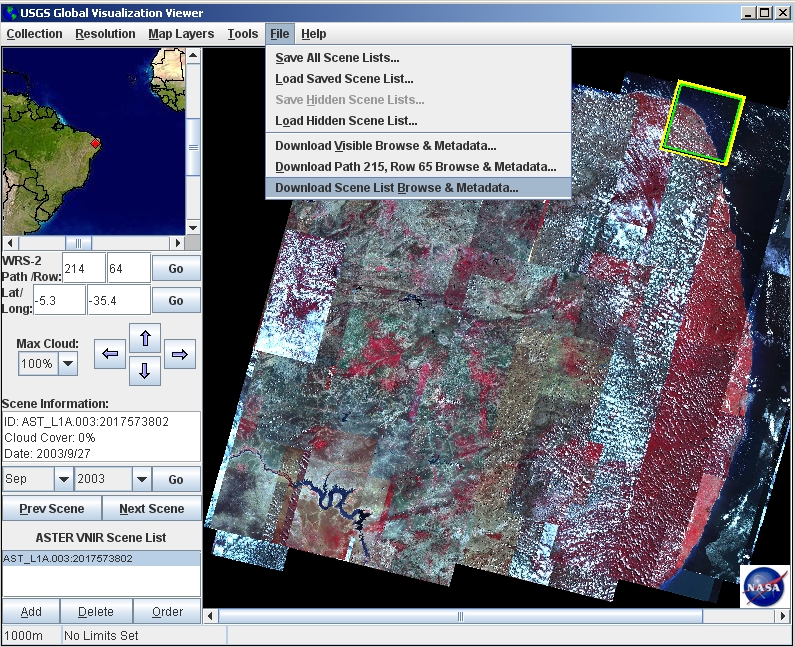Choose Download Scene List Browse & Metadata
Viewport: 795px width, 647px height.
pyautogui.click(x=418, y=188)
